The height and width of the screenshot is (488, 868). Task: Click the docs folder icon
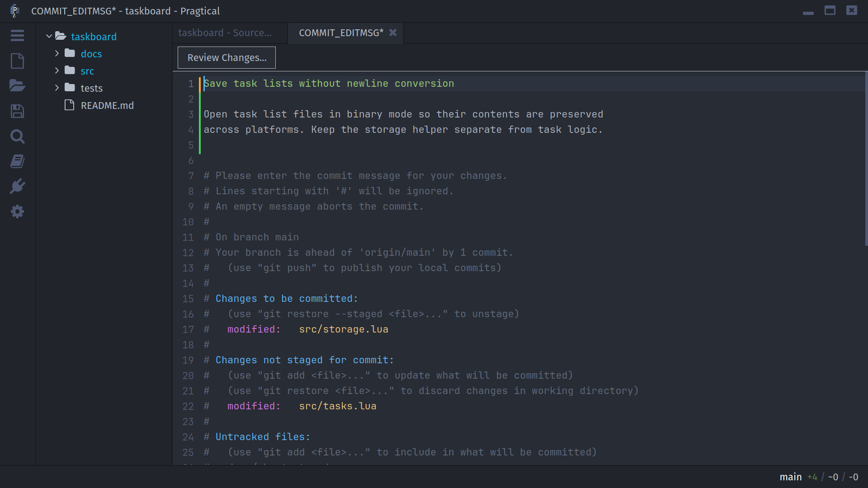click(70, 53)
